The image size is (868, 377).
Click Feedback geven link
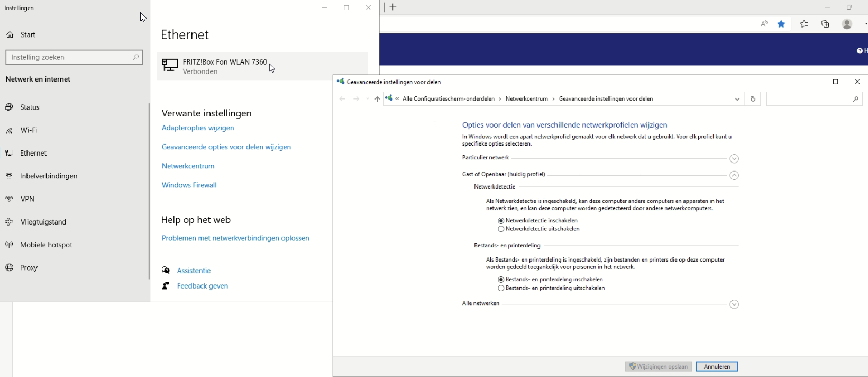click(x=203, y=286)
